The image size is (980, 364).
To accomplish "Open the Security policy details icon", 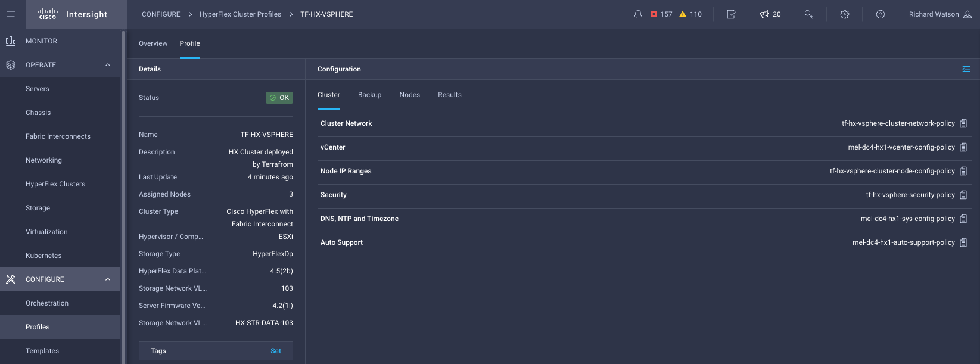I will click(x=963, y=195).
